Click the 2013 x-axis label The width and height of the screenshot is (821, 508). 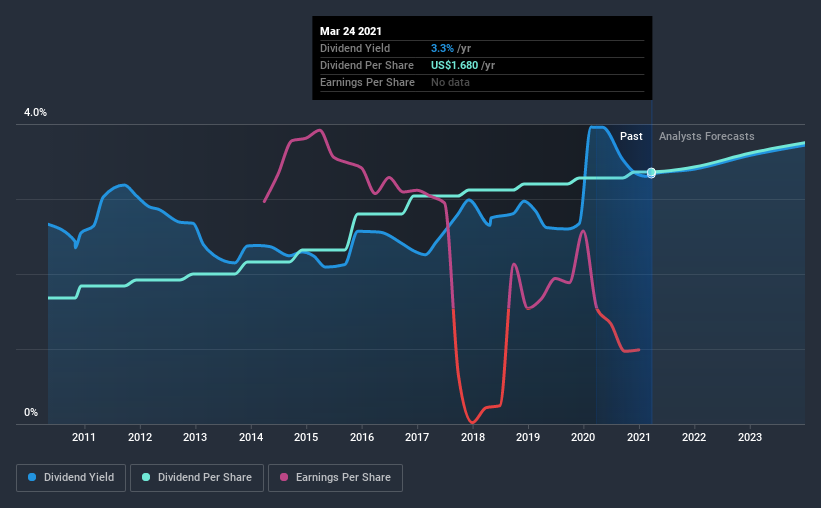195,437
